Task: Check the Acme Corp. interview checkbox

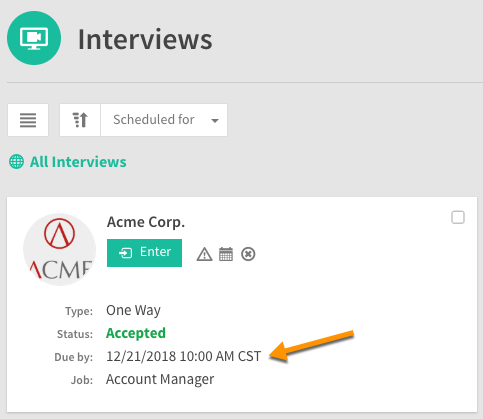Action: pyautogui.click(x=458, y=217)
